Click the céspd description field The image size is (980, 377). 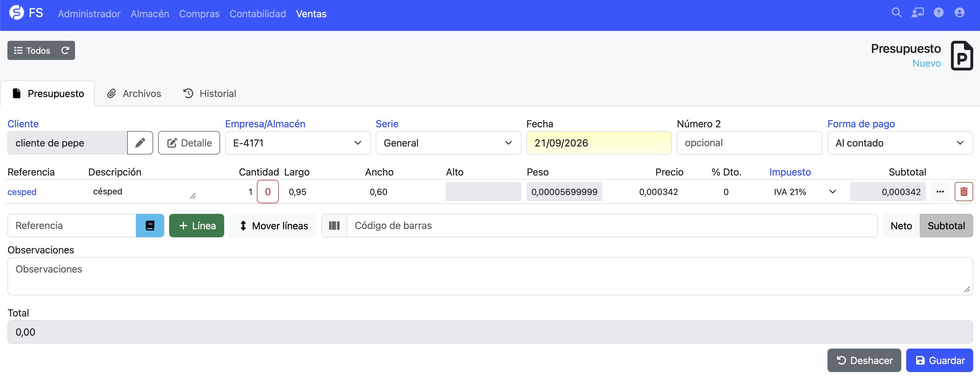pyautogui.click(x=143, y=192)
